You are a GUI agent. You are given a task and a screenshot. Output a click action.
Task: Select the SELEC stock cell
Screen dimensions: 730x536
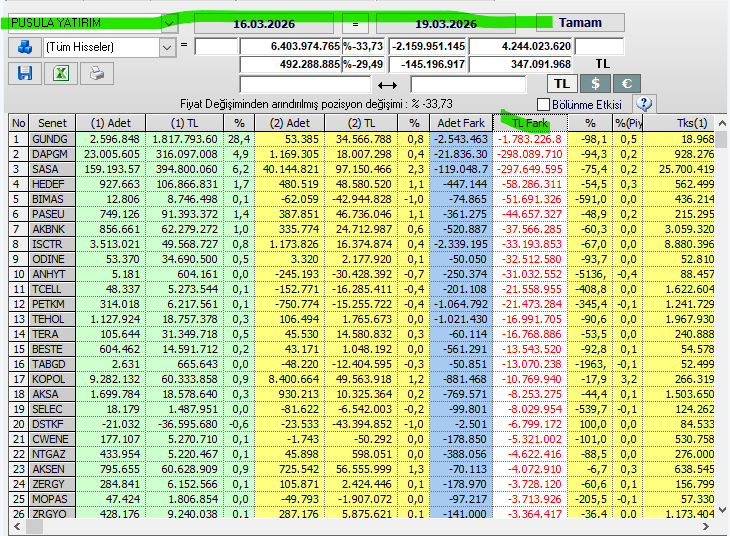coord(52,409)
